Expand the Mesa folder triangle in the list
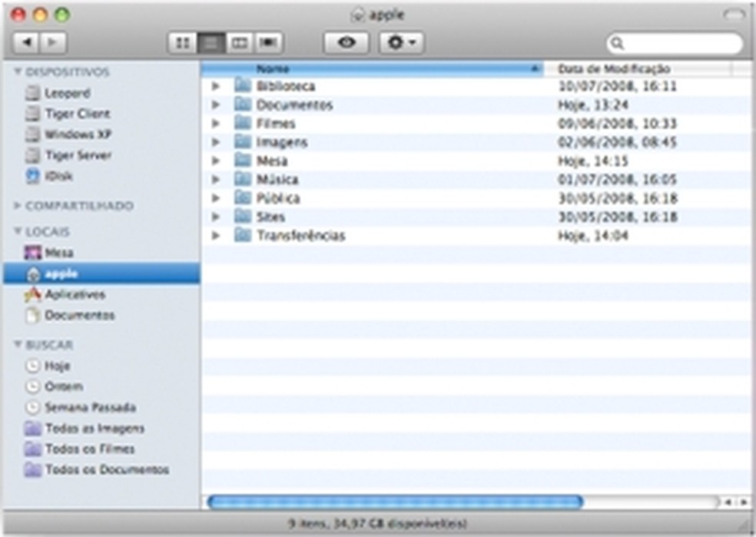The image size is (756, 537). [216, 161]
